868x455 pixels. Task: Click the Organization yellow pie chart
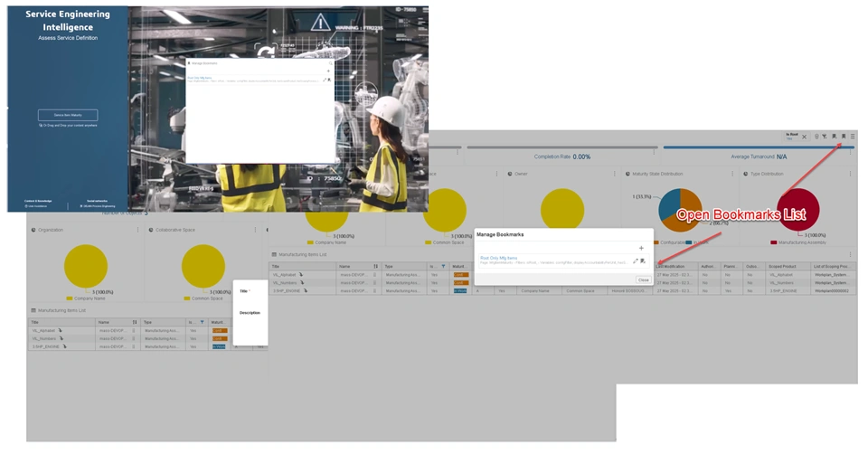86,267
